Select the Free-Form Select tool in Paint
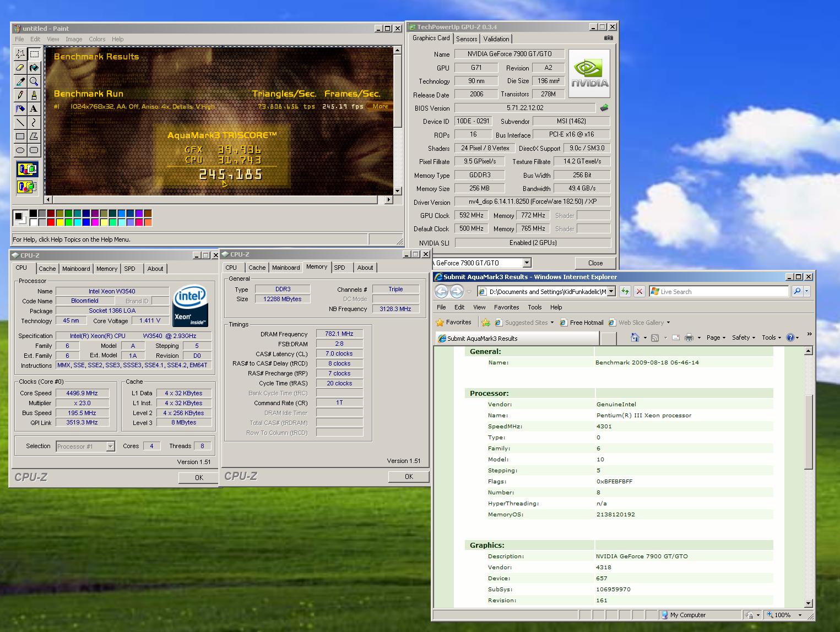Screen dimensions: 840x632 pos(20,54)
